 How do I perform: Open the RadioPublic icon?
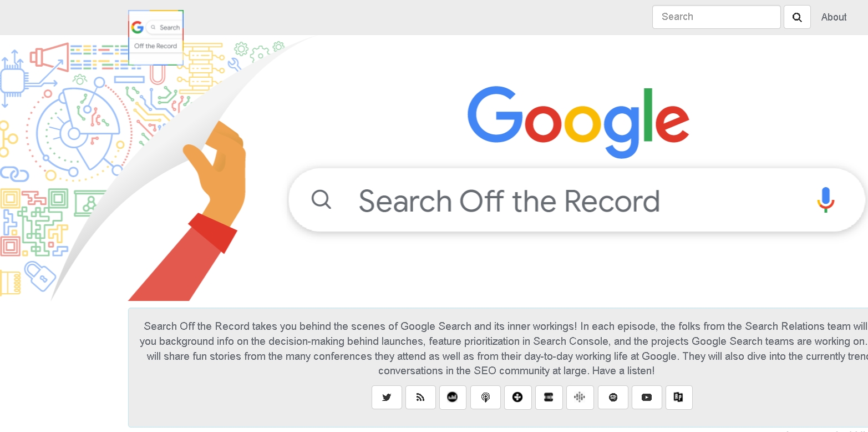coord(679,397)
